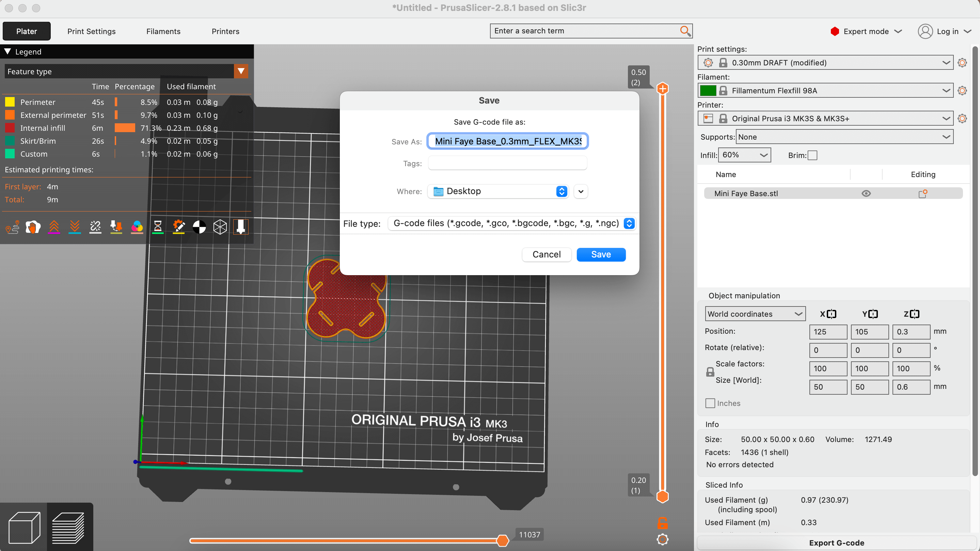Open the Original Prusa i3 MK3S printer dropdown
The height and width of the screenshot is (551, 980).
pyautogui.click(x=825, y=119)
